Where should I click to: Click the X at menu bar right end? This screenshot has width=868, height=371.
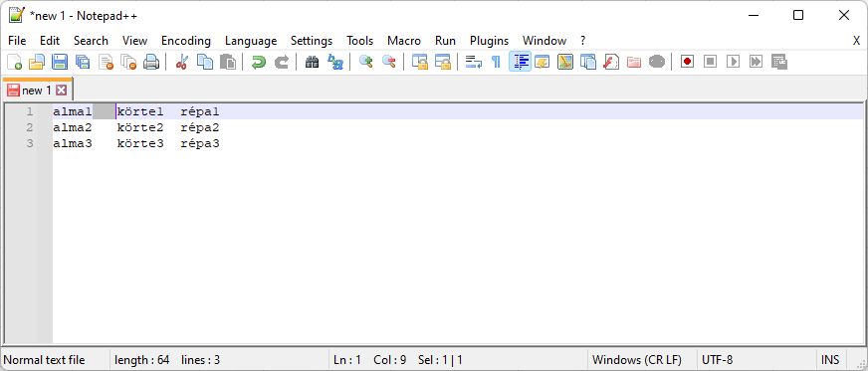click(x=856, y=41)
